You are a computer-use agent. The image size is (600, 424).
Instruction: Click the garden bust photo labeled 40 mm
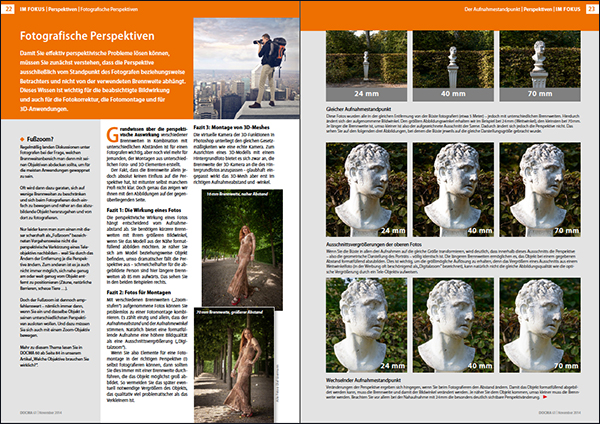[453, 66]
